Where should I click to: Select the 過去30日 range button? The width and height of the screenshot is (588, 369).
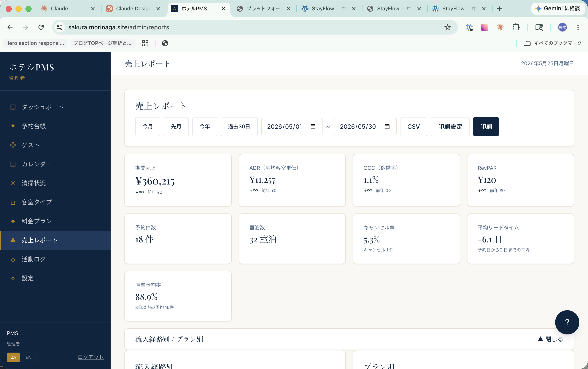(239, 126)
